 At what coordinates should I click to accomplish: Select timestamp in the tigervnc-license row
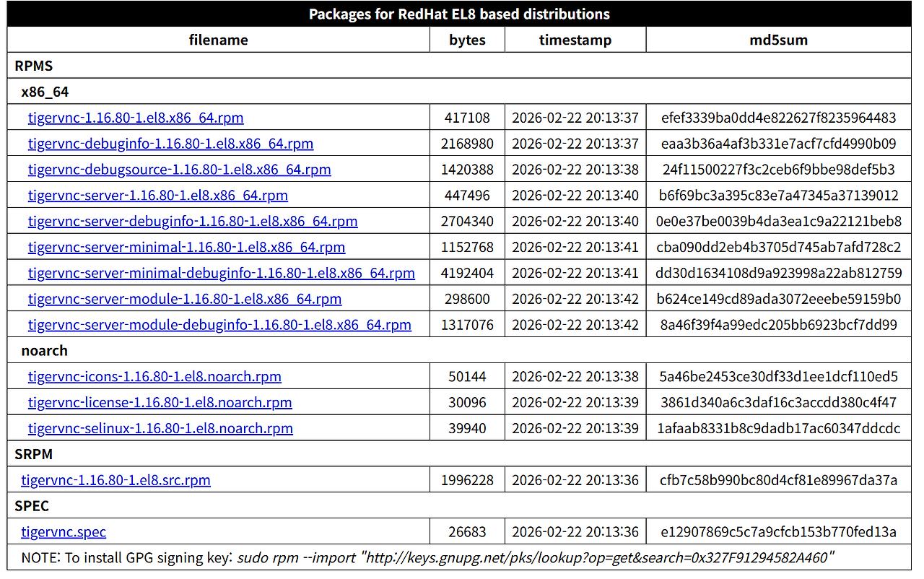(575, 403)
